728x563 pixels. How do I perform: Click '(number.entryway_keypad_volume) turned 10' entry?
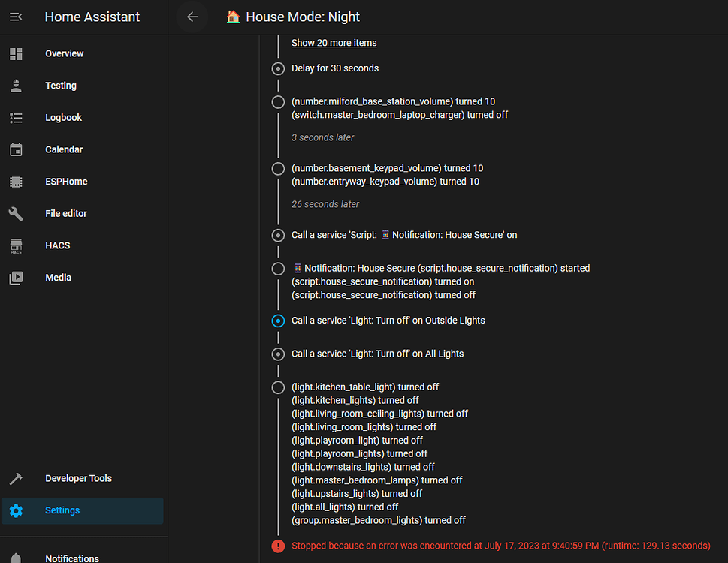pos(385,182)
